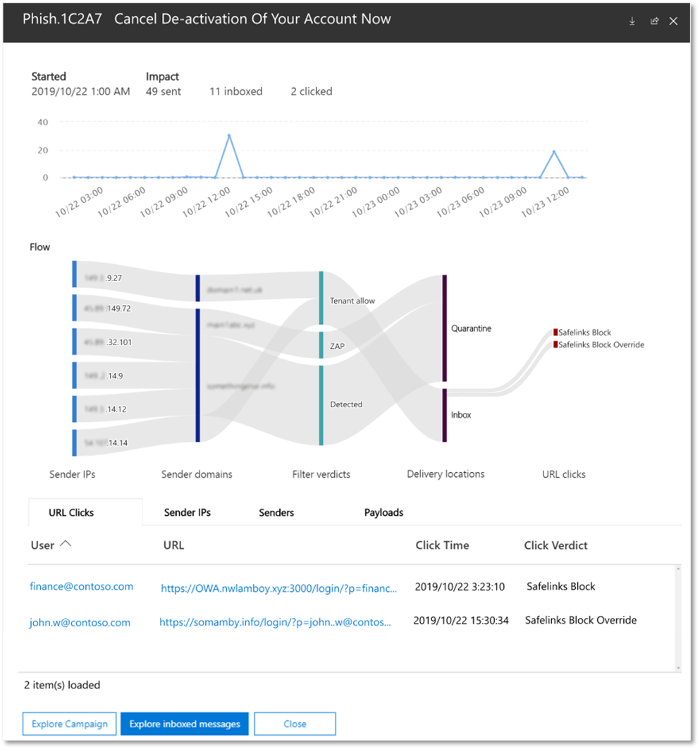Click the URL column header
This screenshot has height=749, width=700.
tap(173, 545)
